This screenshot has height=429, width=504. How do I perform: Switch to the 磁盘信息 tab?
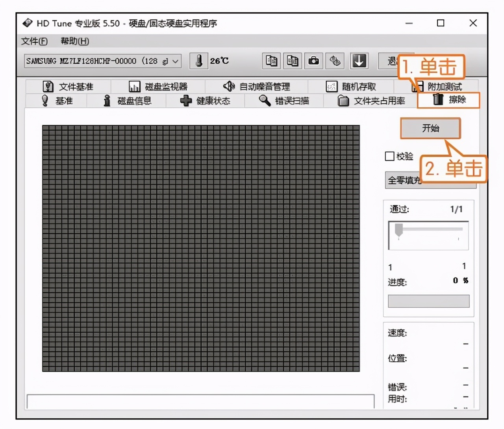(127, 101)
